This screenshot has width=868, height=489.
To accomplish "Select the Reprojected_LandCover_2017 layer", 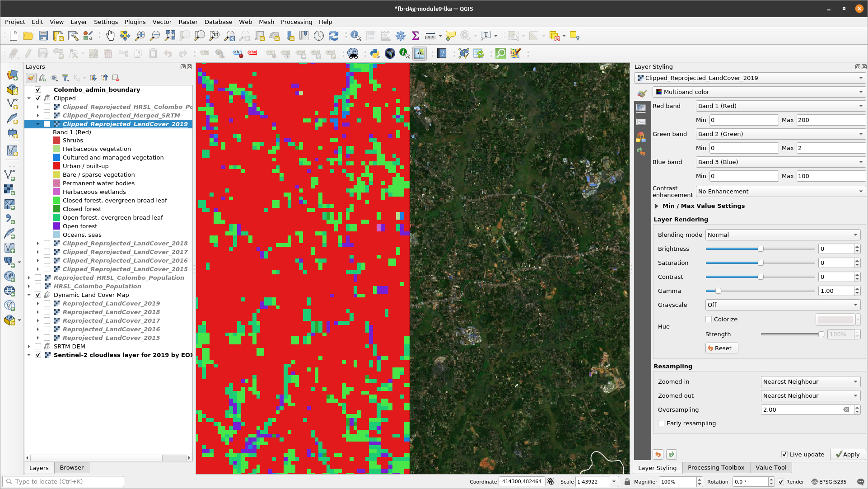I will [111, 321].
